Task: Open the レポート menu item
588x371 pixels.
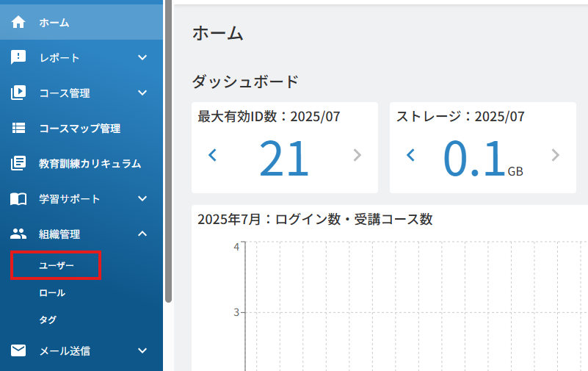Action: point(81,57)
